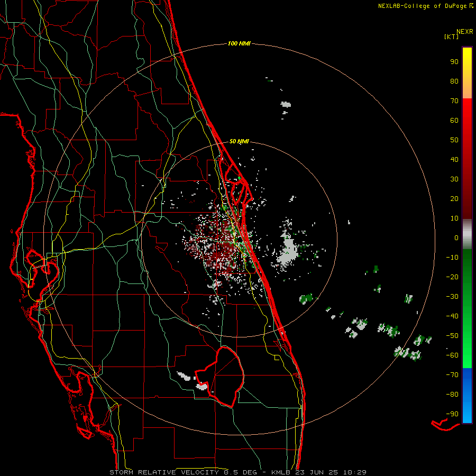The width and height of the screenshot is (476, 476).
Task: Click the large gray echo offshore east of the coast
Action: (x=288, y=251)
